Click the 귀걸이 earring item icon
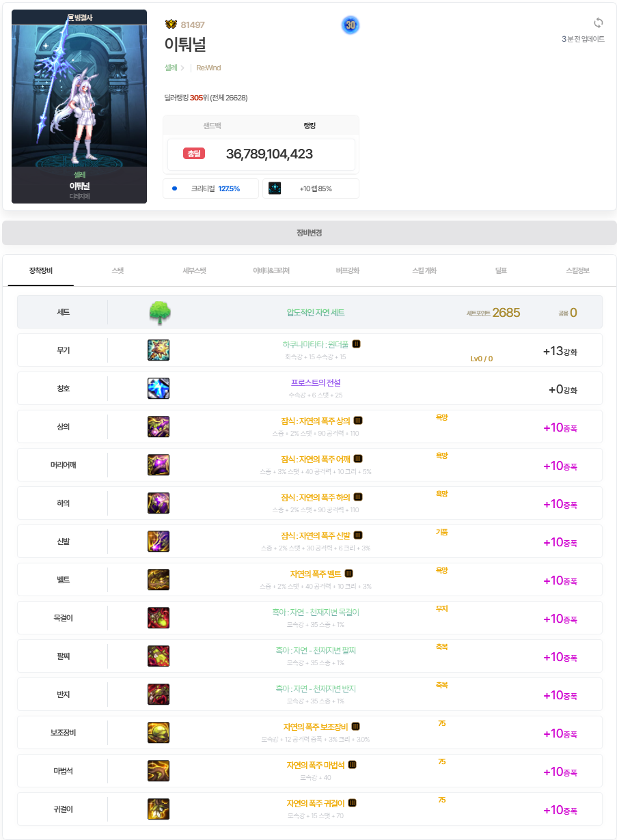The width and height of the screenshot is (617, 840). click(x=159, y=809)
